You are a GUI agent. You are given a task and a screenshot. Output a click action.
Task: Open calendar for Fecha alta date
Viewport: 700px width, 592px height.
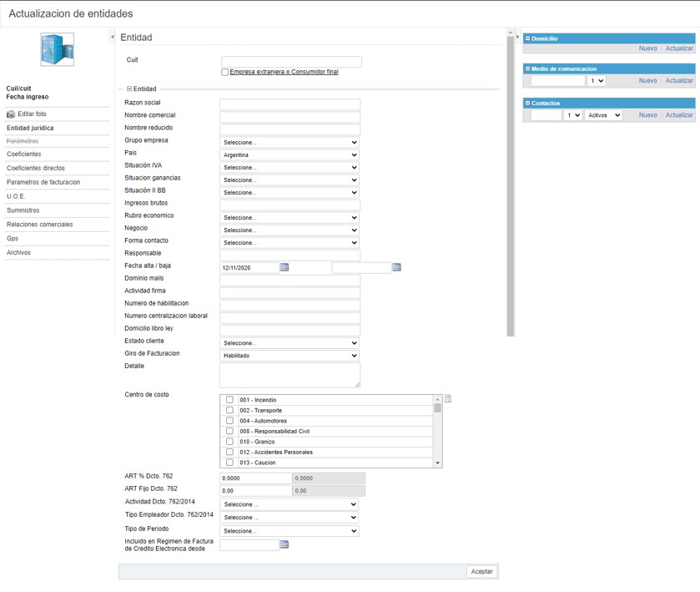(285, 267)
